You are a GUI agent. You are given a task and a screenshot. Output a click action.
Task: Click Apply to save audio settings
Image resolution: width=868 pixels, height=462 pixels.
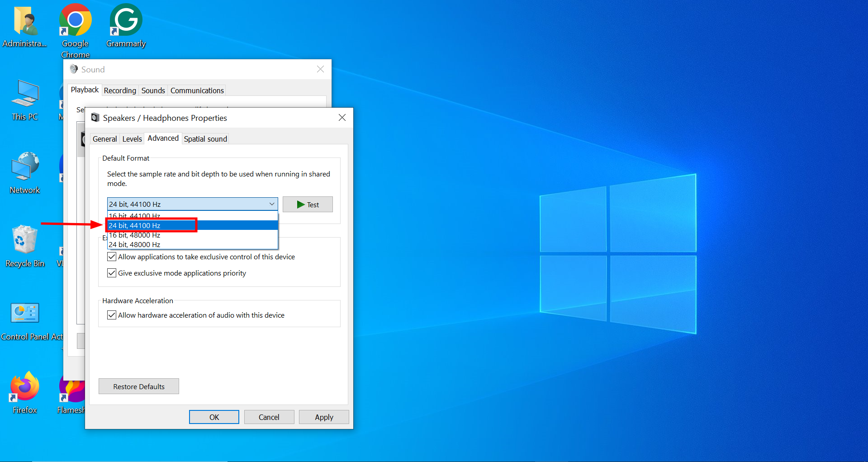coord(324,417)
